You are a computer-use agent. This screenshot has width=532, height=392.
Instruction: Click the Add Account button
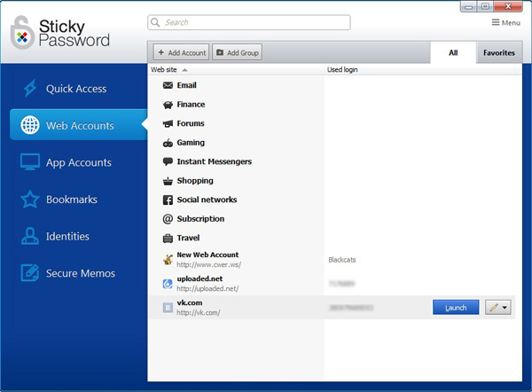pos(182,52)
